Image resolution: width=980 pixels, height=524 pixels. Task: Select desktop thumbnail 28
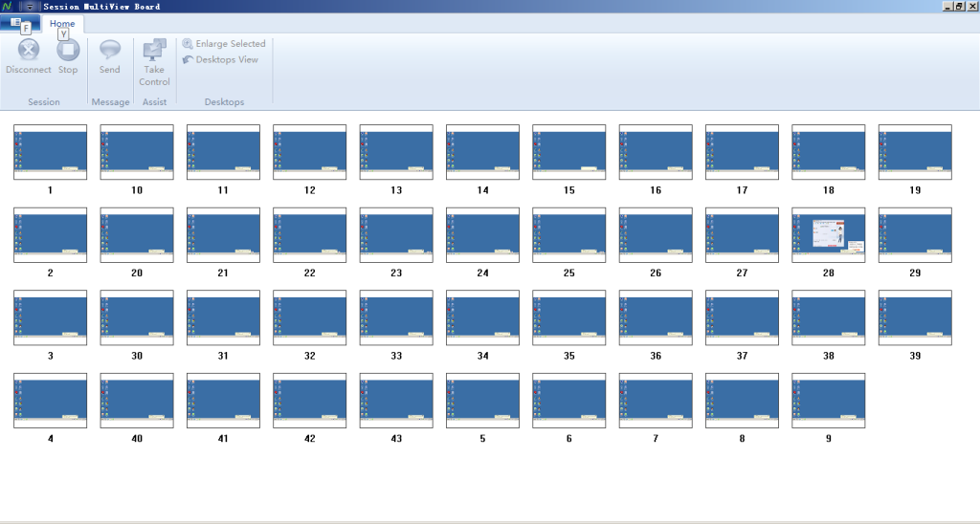(828, 234)
